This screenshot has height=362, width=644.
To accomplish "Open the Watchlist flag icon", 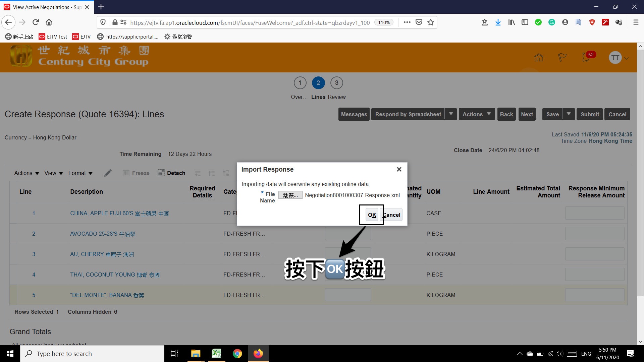I will [562, 58].
